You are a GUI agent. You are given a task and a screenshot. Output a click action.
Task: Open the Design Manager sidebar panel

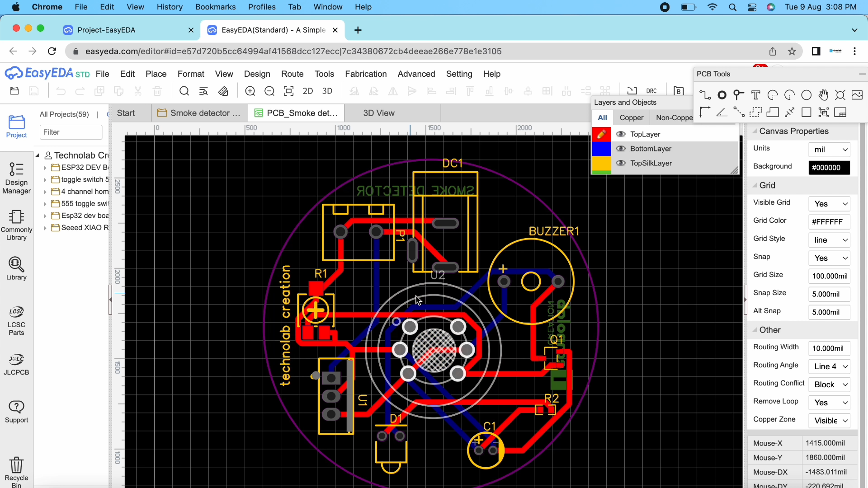tap(16, 178)
